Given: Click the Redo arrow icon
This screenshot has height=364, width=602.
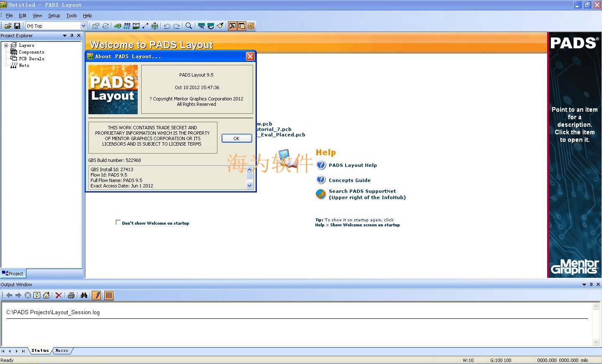Looking at the screenshot, I should [x=176, y=26].
